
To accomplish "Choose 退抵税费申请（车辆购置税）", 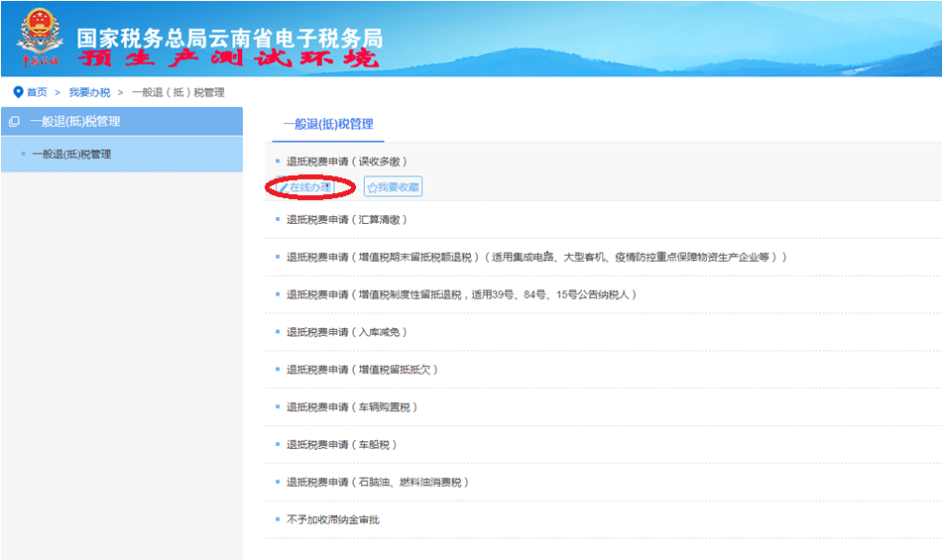I will (352, 407).
